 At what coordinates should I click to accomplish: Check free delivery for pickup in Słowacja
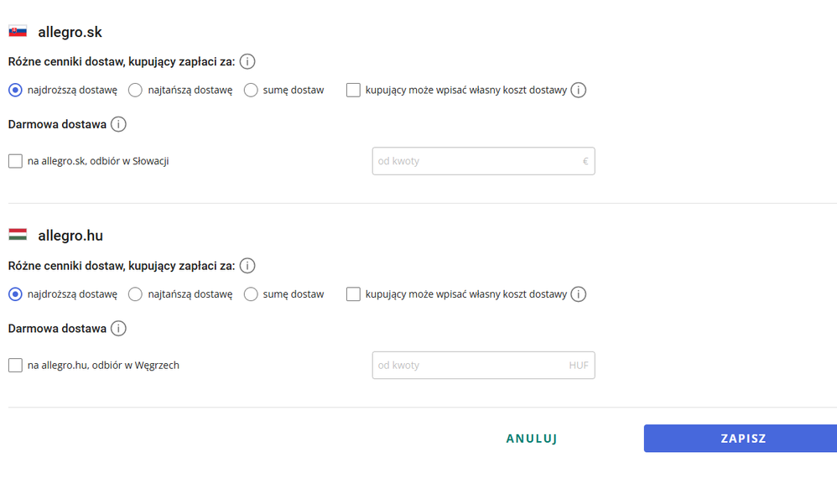[15, 161]
